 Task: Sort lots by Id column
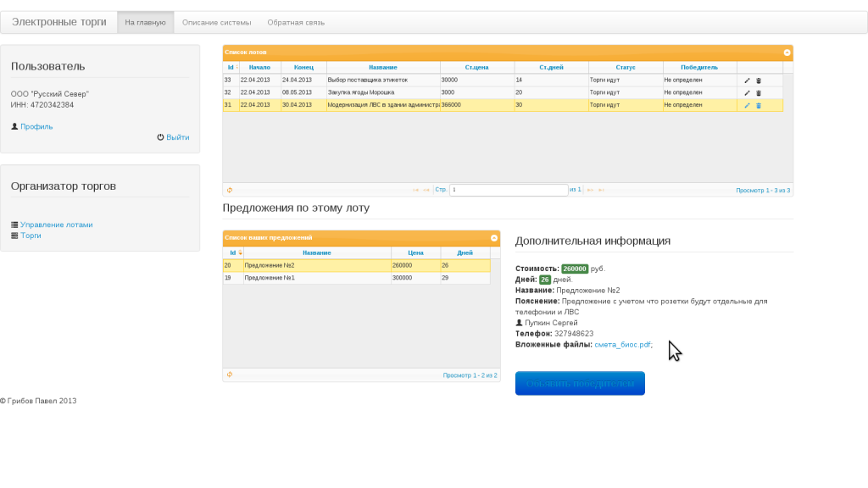coord(231,67)
